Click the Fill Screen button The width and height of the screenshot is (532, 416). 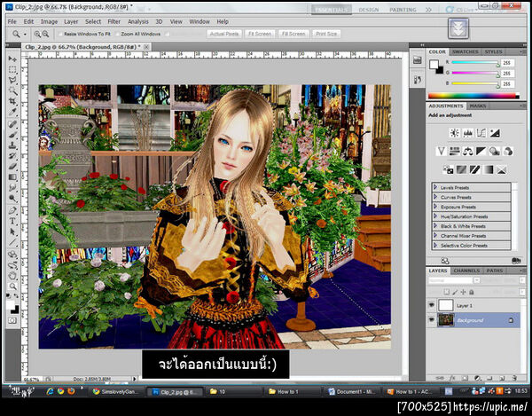point(293,34)
